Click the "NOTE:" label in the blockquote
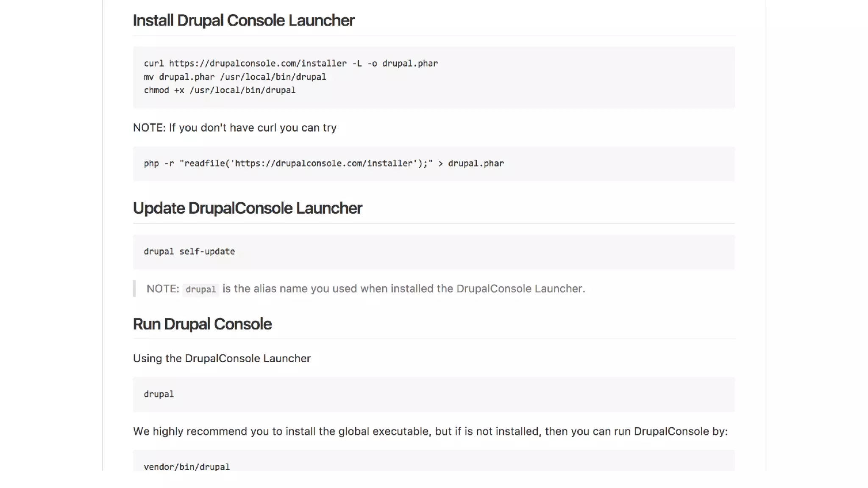The height and width of the screenshot is (488, 868). [163, 289]
